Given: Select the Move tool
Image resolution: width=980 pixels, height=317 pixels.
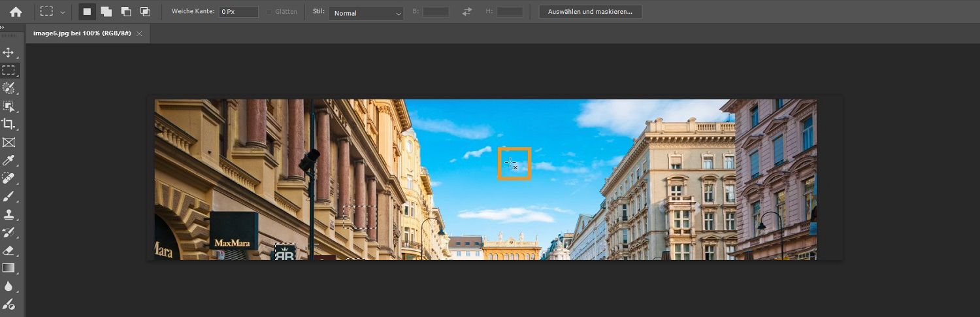Looking at the screenshot, I should point(8,52).
